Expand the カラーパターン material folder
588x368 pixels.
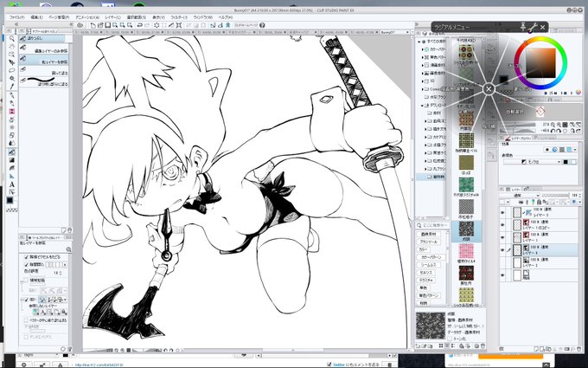[423, 49]
